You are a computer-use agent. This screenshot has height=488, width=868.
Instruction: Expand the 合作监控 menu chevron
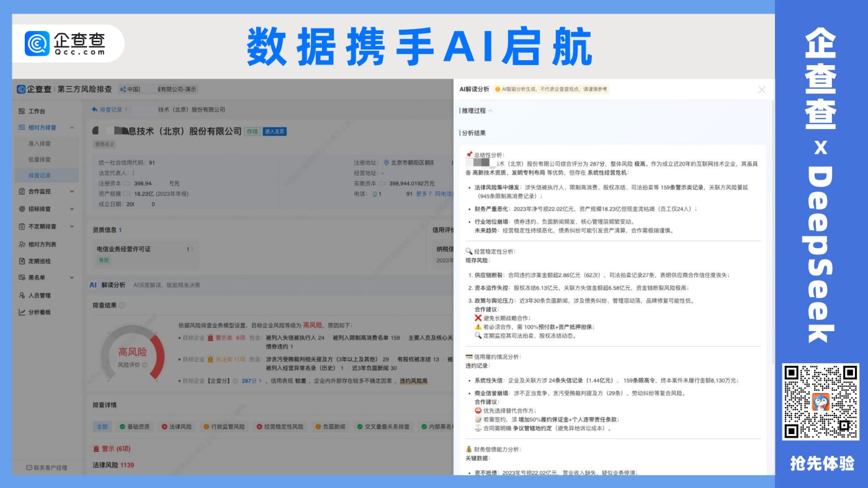pos(72,192)
